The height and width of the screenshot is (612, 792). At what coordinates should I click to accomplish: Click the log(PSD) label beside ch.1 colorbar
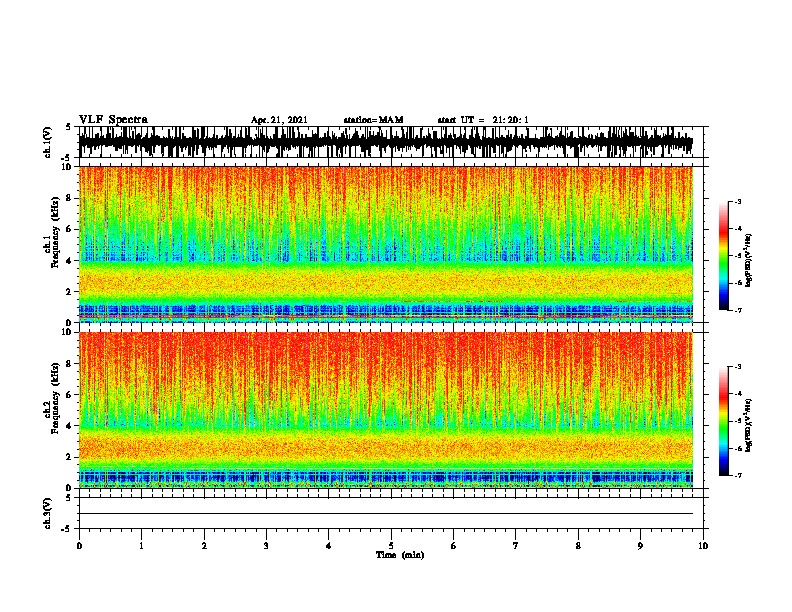point(748,261)
